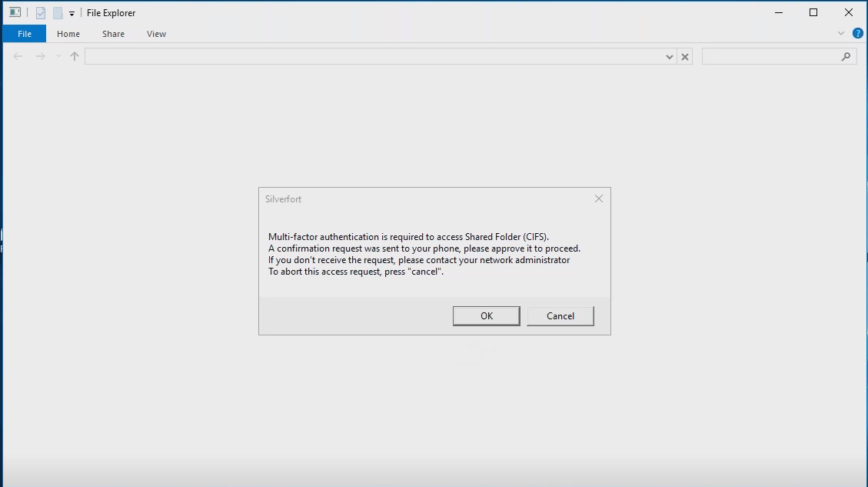Click the Properties quick access icon
868x487 pixels.
[41, 13]
